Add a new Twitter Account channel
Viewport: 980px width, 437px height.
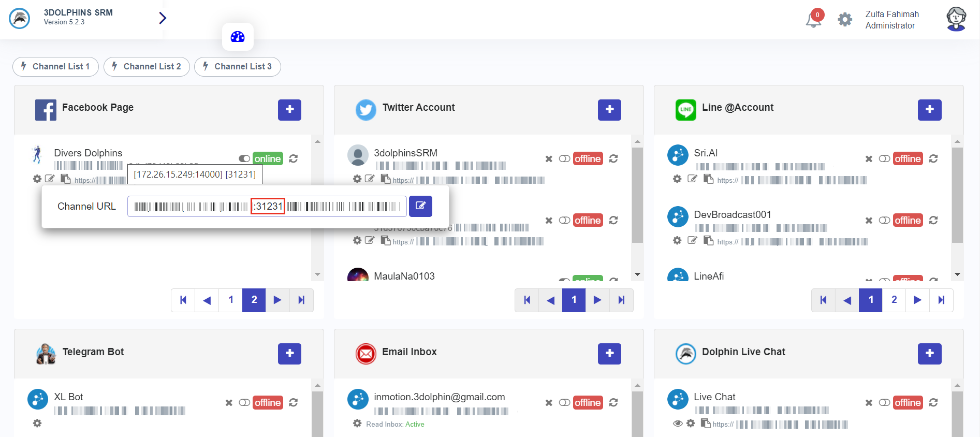[609, 110]
